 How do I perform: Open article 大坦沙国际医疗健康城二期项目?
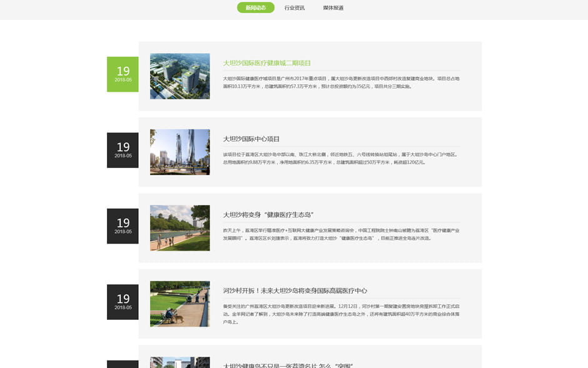[266, 63]
